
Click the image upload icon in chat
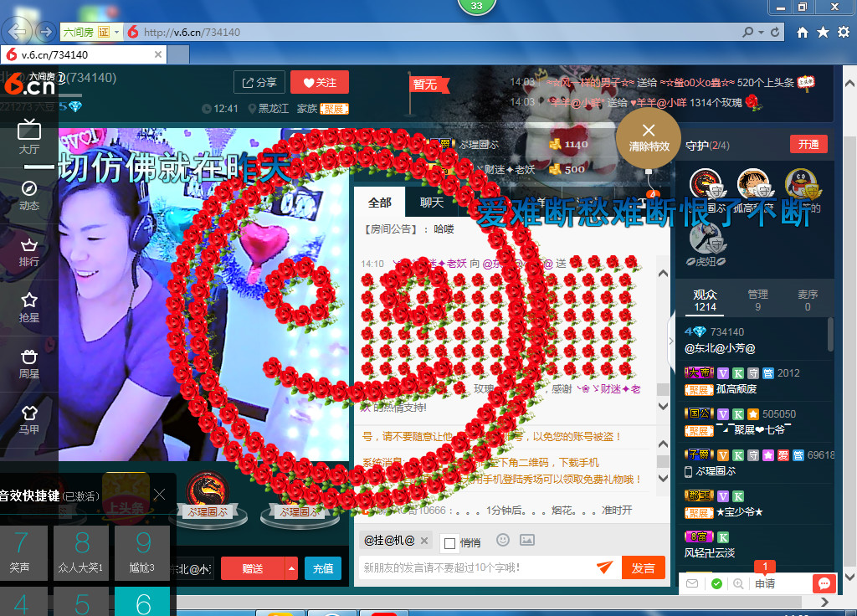(x=527, y=540)
